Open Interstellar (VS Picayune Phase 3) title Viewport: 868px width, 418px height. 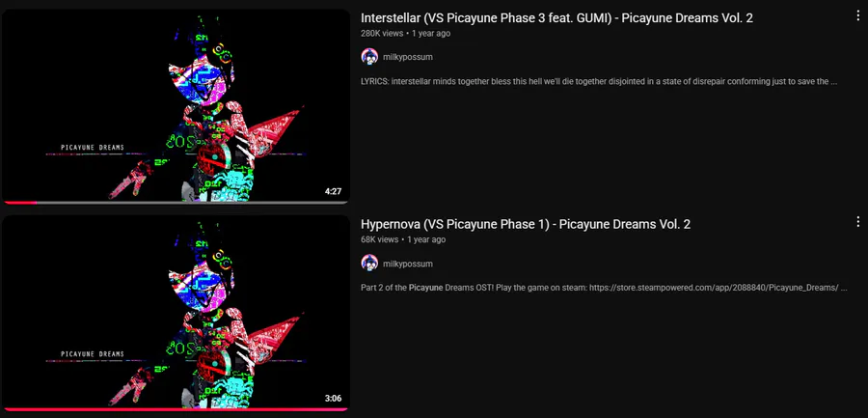pyautogui.click(x=556, y=17)
